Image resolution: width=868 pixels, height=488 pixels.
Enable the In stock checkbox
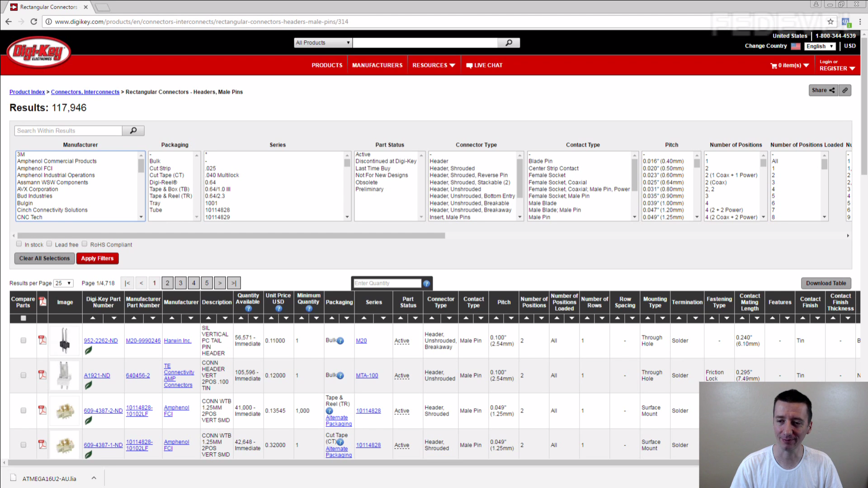(x=19, y=244)
